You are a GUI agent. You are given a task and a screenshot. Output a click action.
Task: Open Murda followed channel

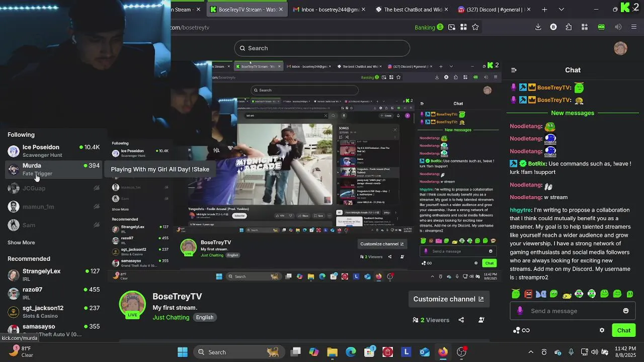click(53, 169)
